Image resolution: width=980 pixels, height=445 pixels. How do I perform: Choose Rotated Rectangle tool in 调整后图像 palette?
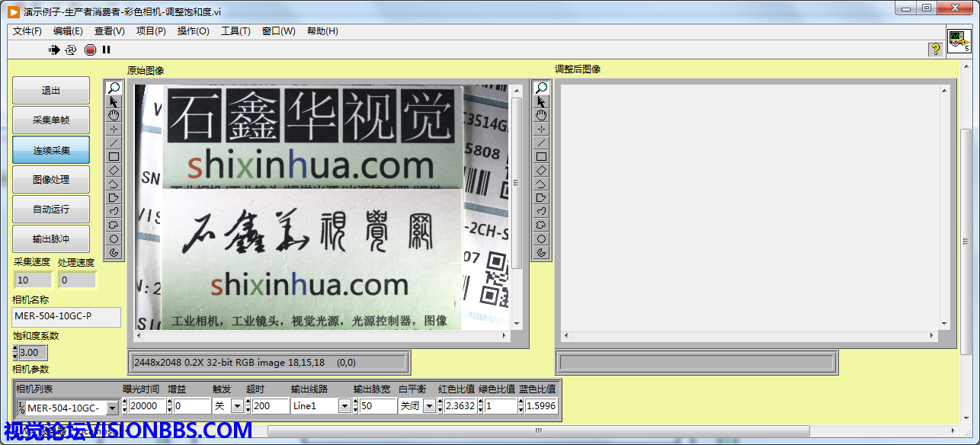(x=541, y=170)
